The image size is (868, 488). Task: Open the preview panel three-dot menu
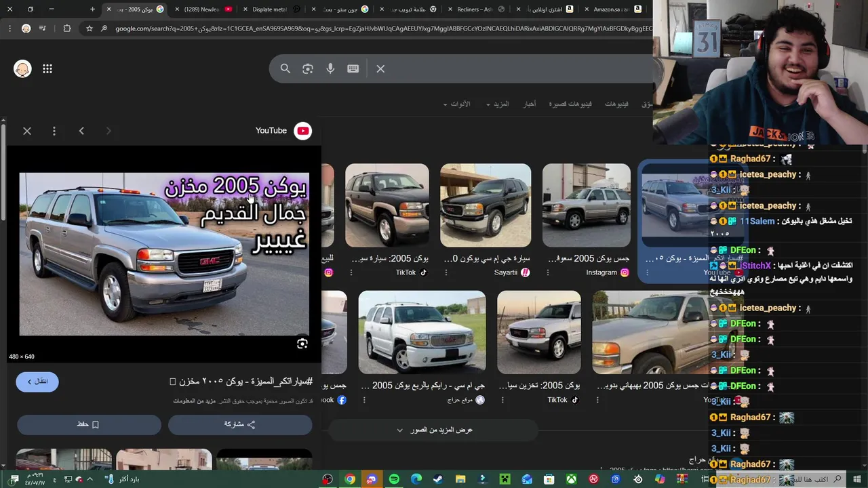[x=54, y=131]
